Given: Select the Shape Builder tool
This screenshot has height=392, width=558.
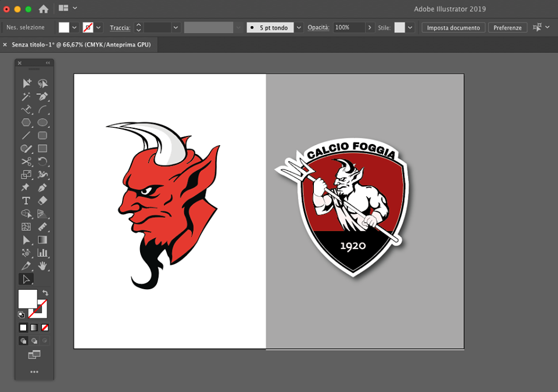Looking at the screenshot, I should 26,214.
